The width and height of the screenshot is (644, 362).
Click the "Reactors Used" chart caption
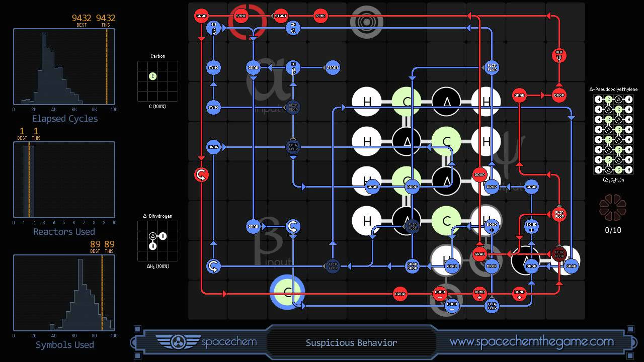[x=64, y=232]
